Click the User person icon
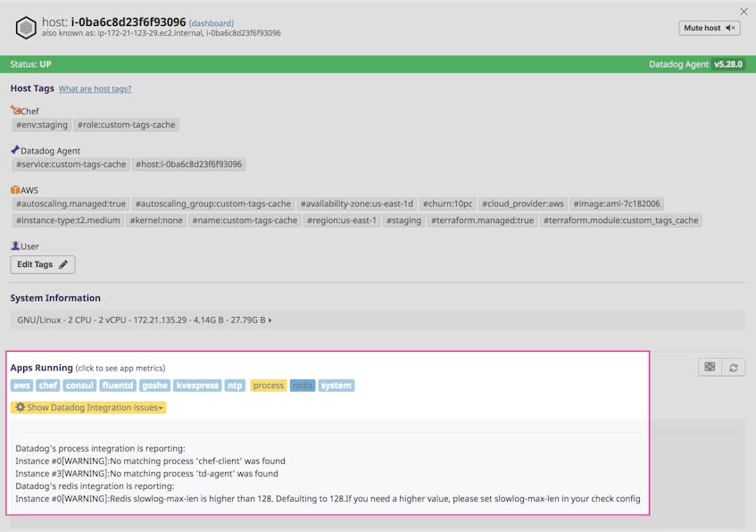 (15, 245)
